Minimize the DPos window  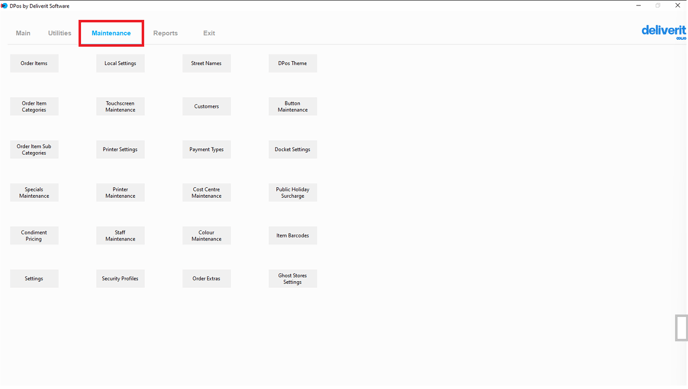coord(638,6)
